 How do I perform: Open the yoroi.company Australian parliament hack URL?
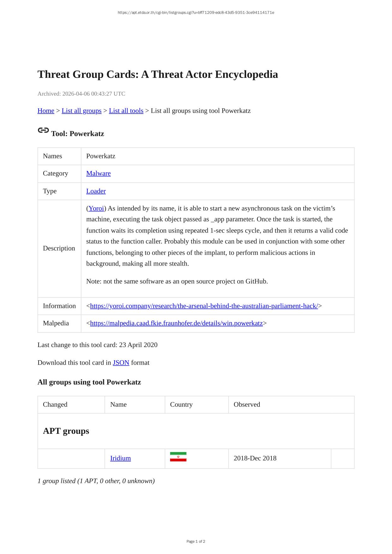204,306
